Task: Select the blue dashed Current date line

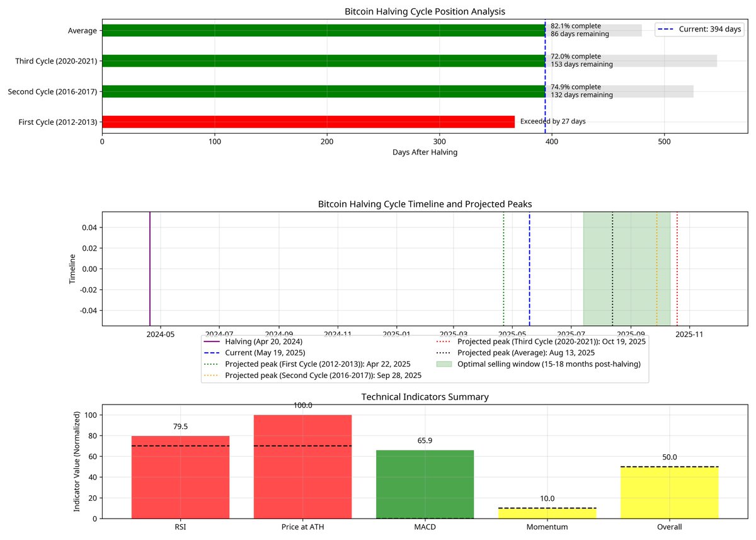Action: tap(529, 268)
